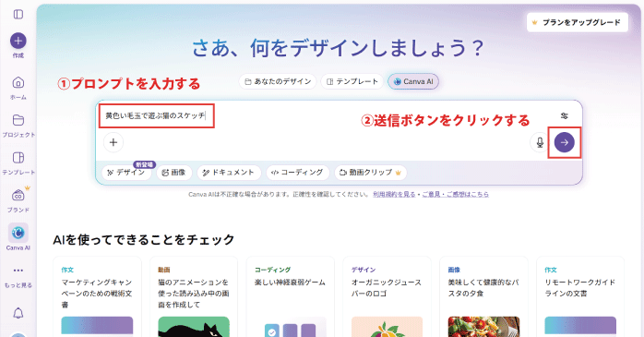644x337 pixels.
Task: Select Canva AI tab above prompt box
Action: pyautogui.click(x=413, y=81)
